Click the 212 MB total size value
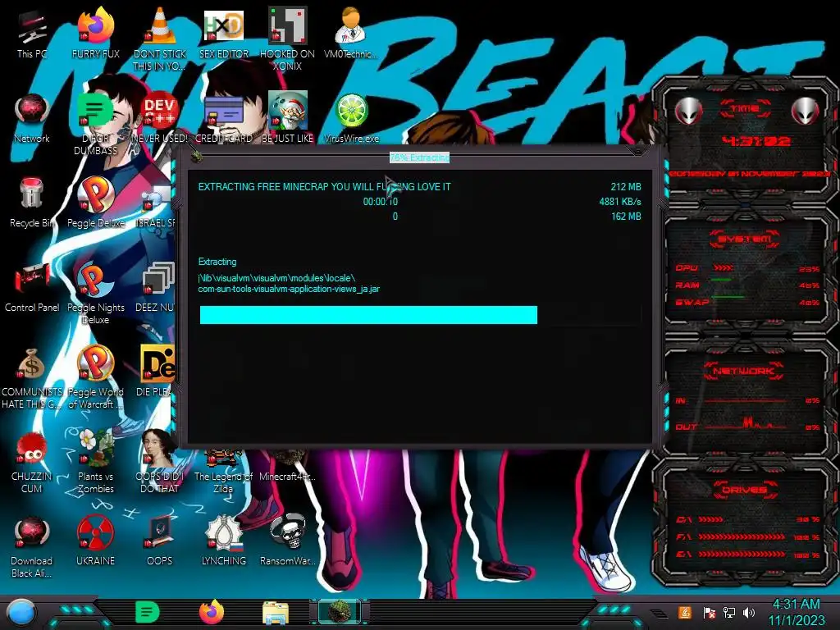 pos(626,186)
